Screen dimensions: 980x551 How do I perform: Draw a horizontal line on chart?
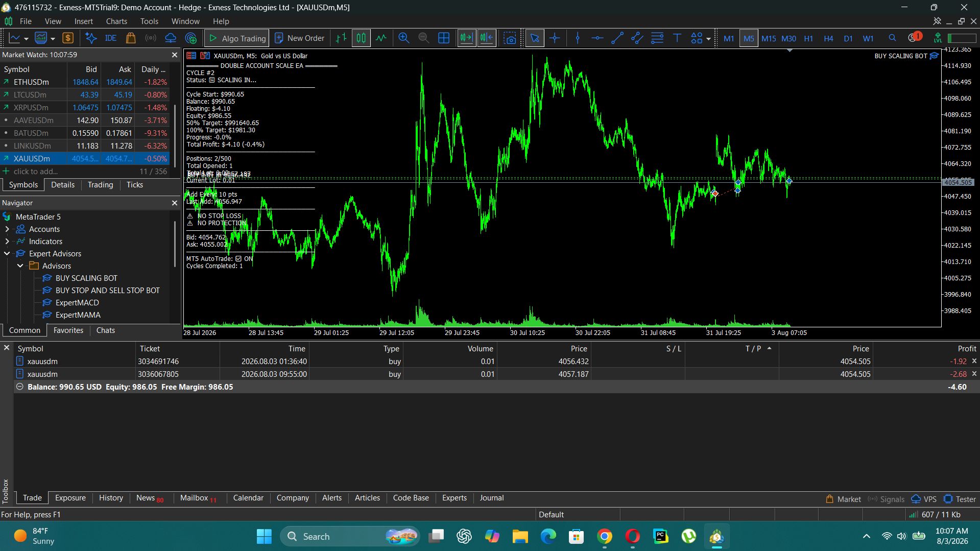click(x=597, y=38)
